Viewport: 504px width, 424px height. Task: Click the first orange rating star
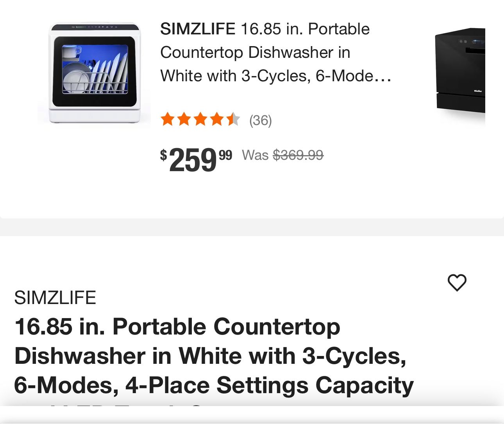pyautogui.click(x=168, y=119)
